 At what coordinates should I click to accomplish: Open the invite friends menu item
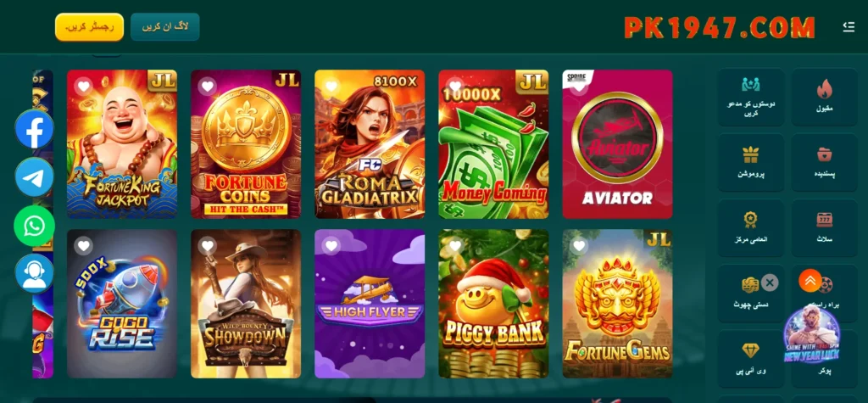coord(751,97)
